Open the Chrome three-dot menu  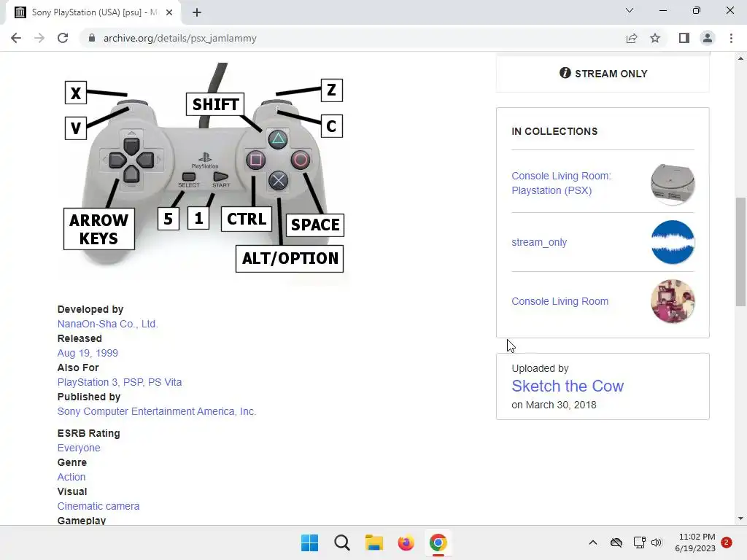pyautogui.click(x=731, y=38)
